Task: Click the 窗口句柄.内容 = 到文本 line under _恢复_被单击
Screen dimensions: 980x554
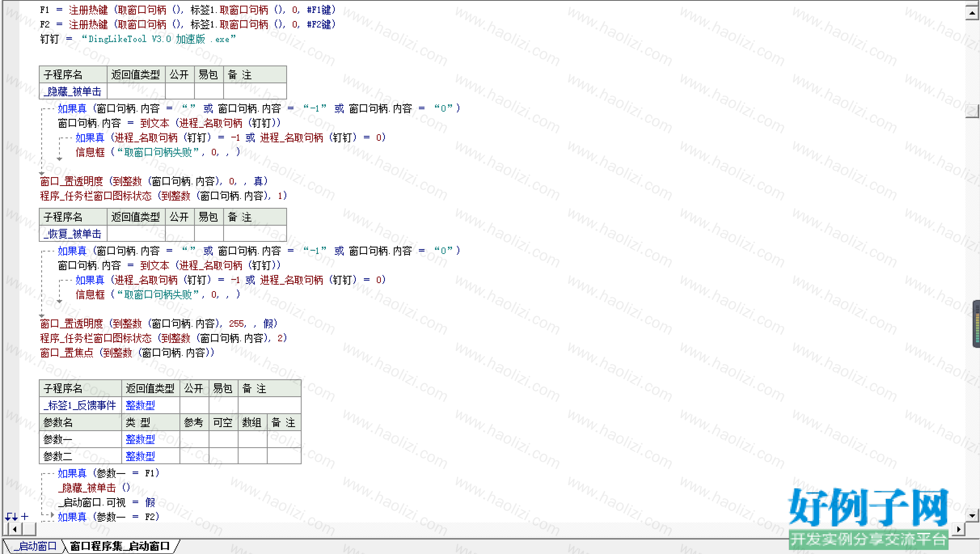Action: click(x=169, y=265)
